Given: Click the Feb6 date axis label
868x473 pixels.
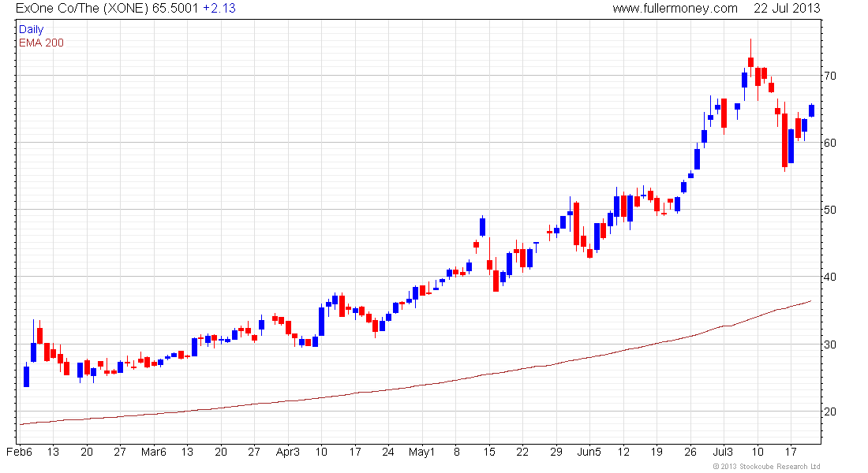Looking at the screenshot, I should click(19, 452).
